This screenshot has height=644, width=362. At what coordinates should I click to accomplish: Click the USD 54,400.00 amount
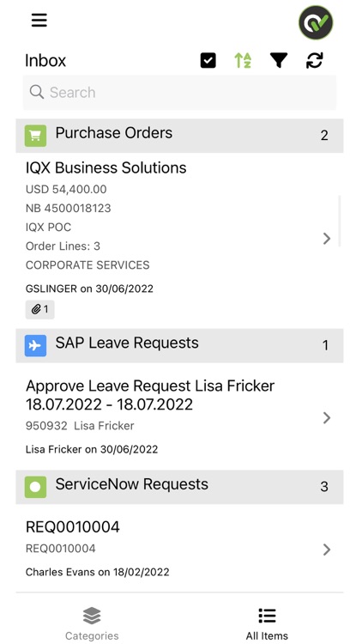[x=66, y=190]
